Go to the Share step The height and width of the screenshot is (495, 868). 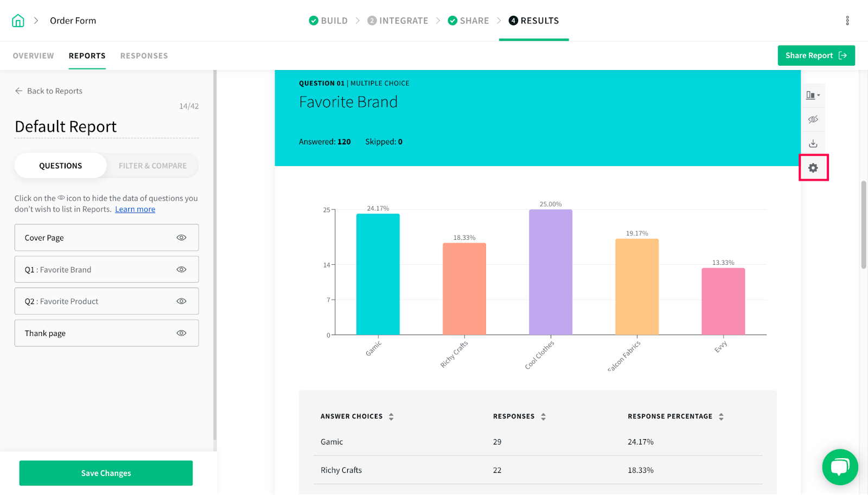[x=468, y=21]
